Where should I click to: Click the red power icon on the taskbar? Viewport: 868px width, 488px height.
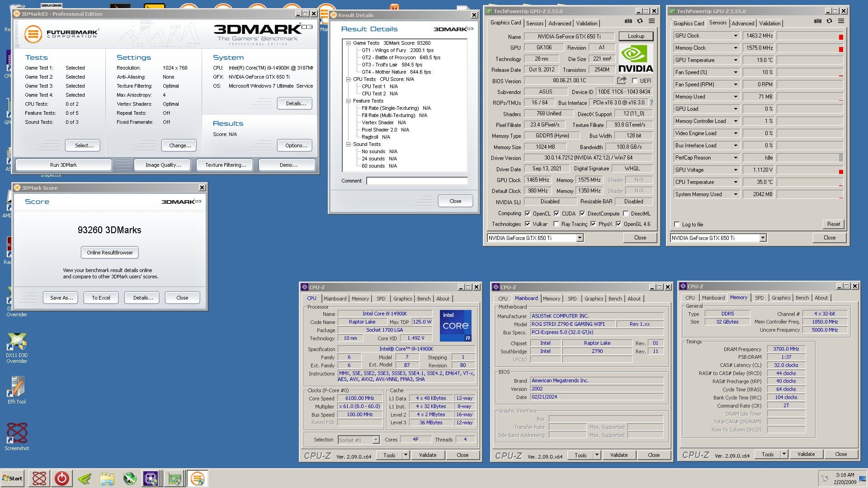pyautogui.click(x=61, y=478)
